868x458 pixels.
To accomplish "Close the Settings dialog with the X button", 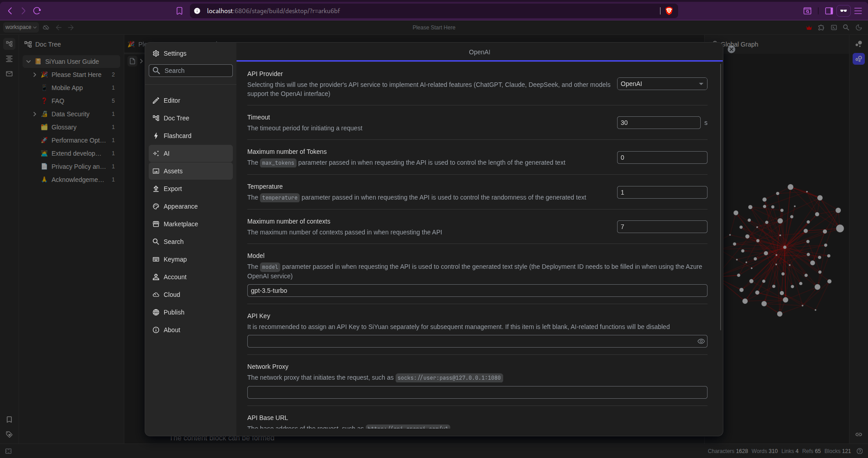I will coord(731,49).
